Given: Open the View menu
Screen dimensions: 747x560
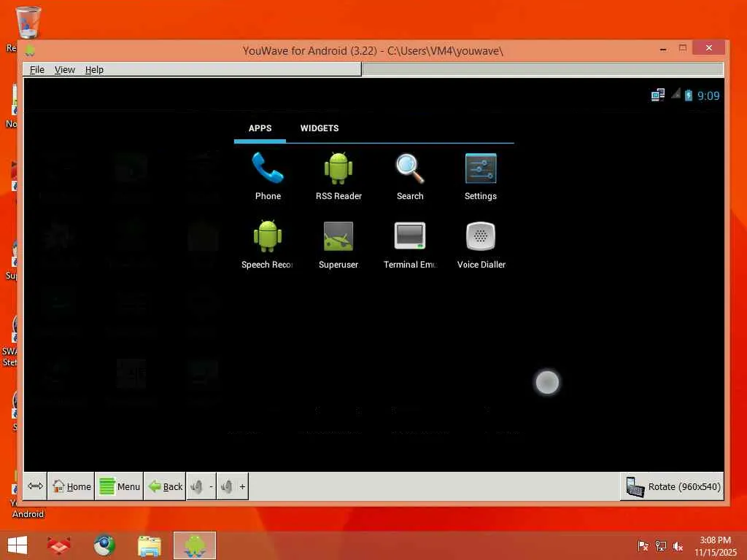Looking at the screenshot, I should [65, 69].
